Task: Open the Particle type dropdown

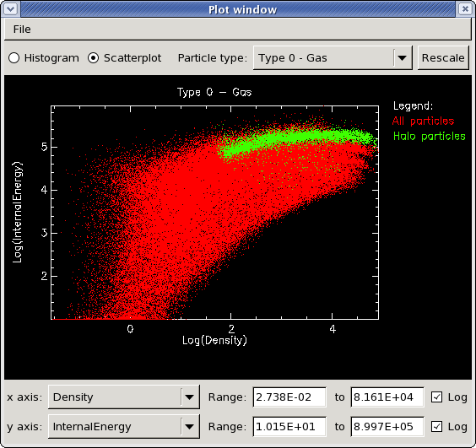Action: coord(333,57)
